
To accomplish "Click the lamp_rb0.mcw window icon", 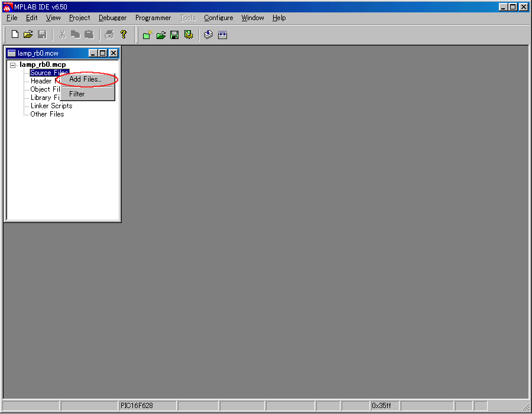I will point(12,53).
